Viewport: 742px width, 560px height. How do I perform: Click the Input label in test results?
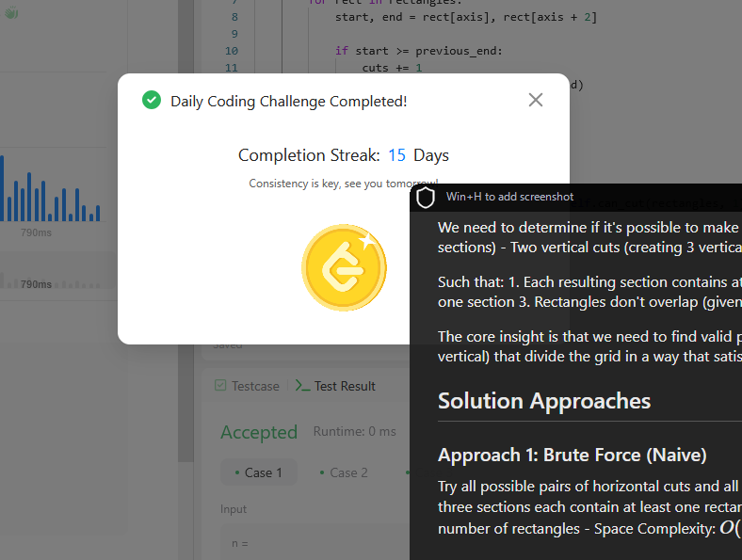[234, 509]
